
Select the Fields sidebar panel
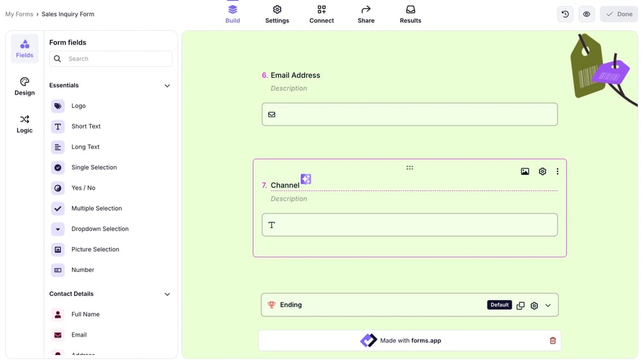pos(24,49)
